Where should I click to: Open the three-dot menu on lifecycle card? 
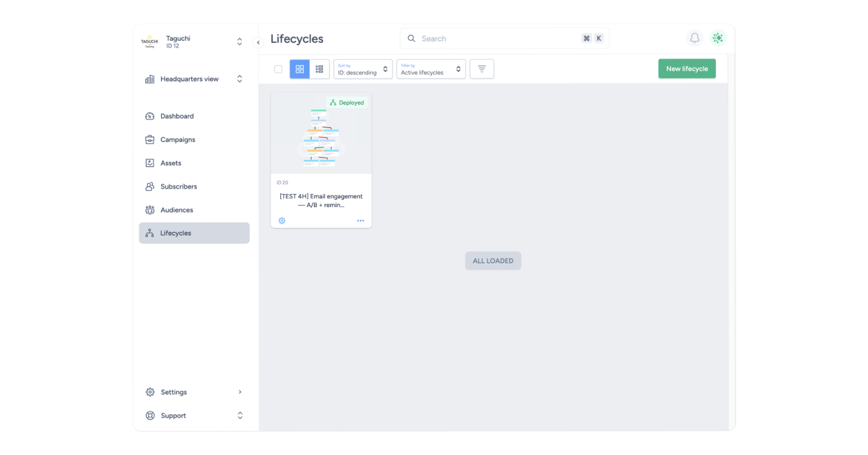[x=361, y=221]
